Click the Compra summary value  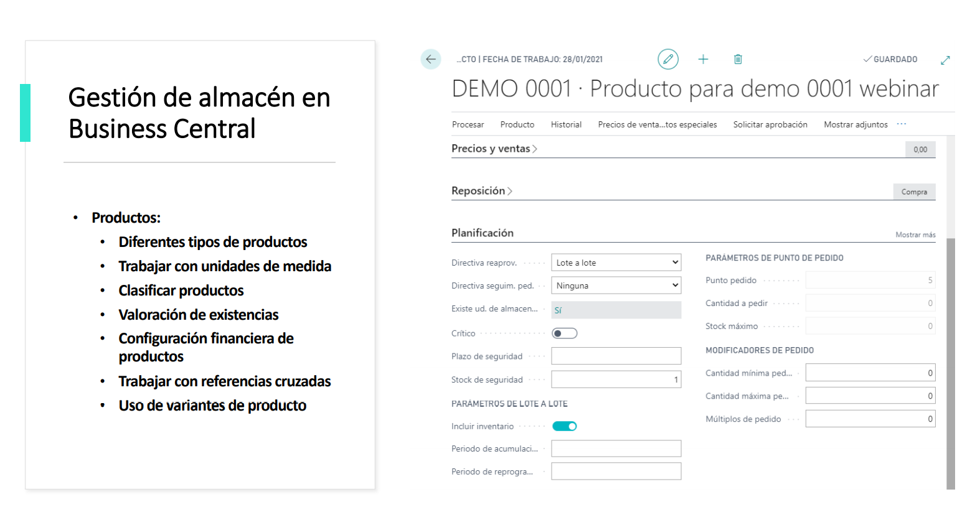[x=914, y=192]
